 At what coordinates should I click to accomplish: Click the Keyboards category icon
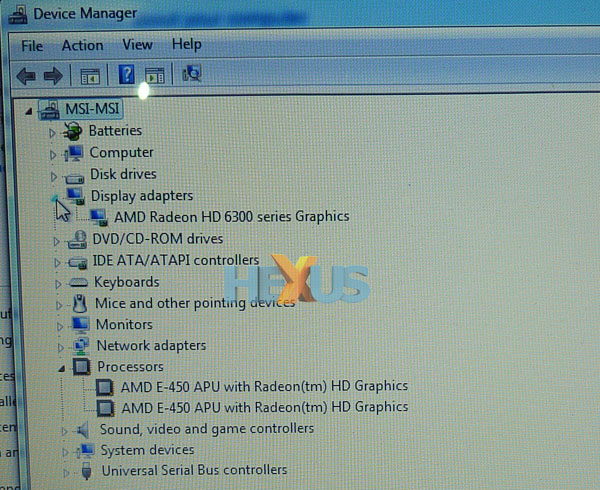coord(79,283)
